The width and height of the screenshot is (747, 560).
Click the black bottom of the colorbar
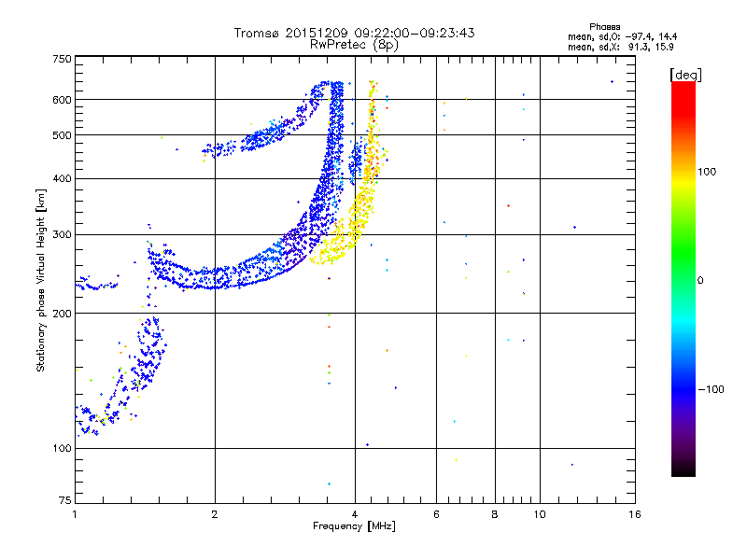pyautogui.click(x=684, y=469)
